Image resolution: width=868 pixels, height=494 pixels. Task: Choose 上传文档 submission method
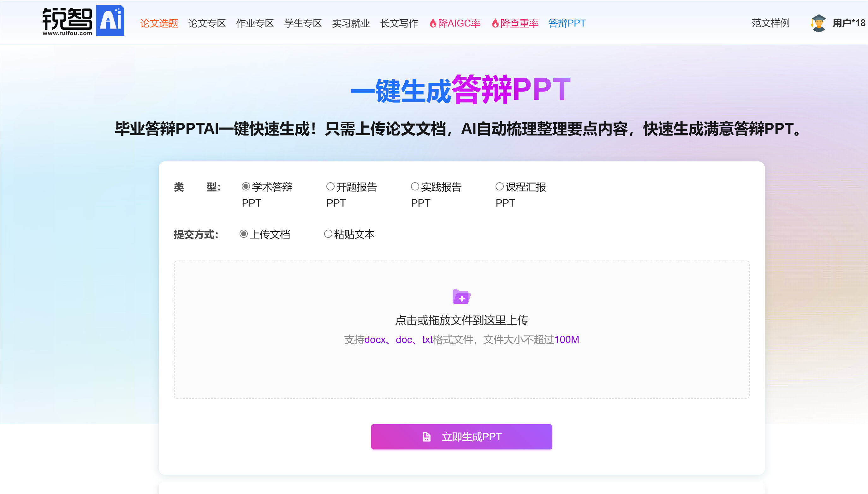tap(243, 234)
